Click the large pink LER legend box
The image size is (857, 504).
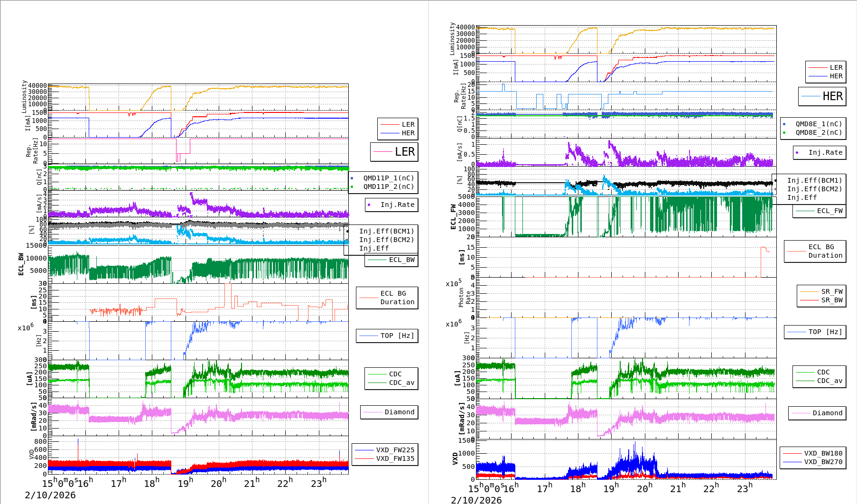(x=394, y=152)
